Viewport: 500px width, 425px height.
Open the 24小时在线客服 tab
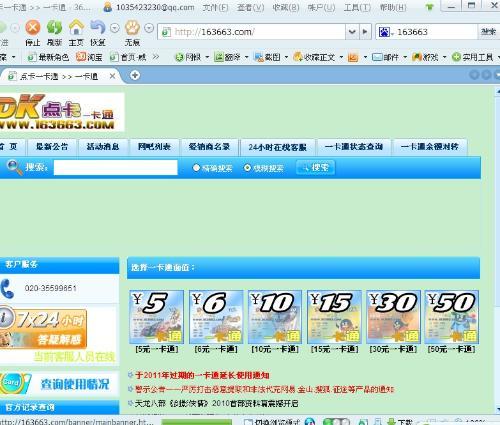pos(278,147)
